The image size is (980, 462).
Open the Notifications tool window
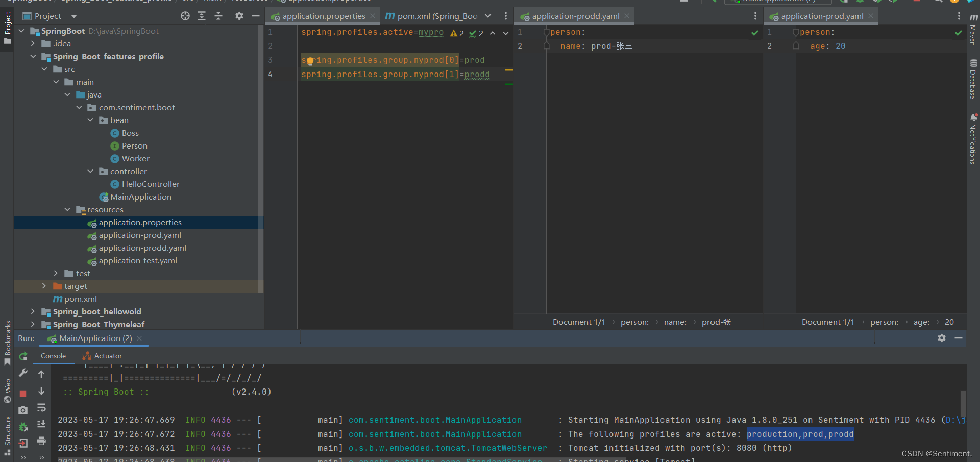pos(973,139)
